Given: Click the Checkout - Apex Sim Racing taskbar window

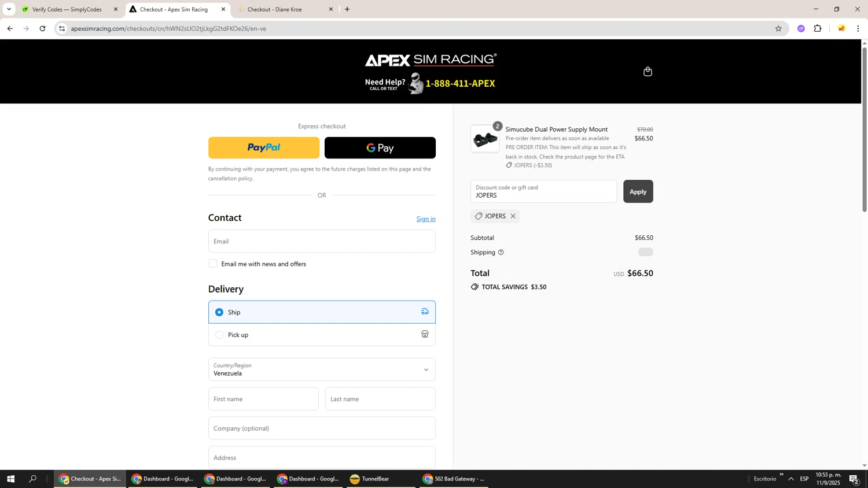Looking at the screenshot, I should point(90,479).
